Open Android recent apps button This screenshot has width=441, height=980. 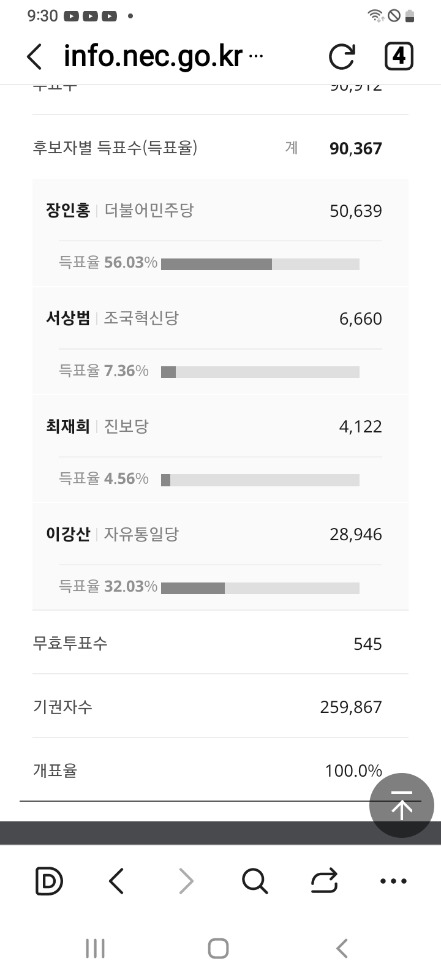pos(95,949)
